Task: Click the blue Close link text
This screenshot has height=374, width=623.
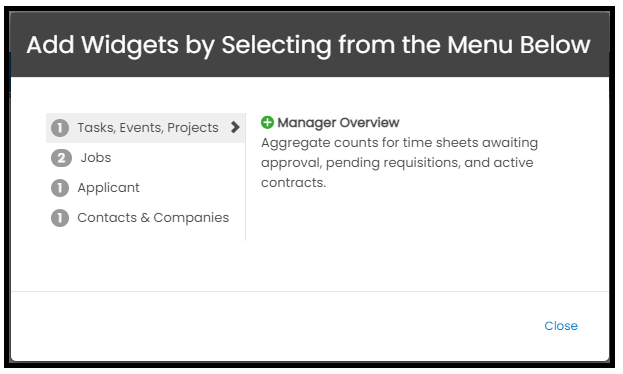Action: 561,326
